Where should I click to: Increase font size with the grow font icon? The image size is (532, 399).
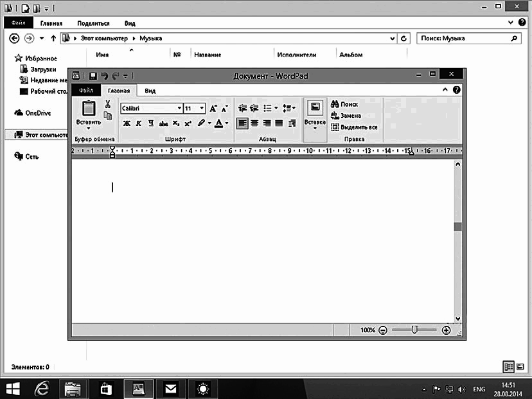213,108
